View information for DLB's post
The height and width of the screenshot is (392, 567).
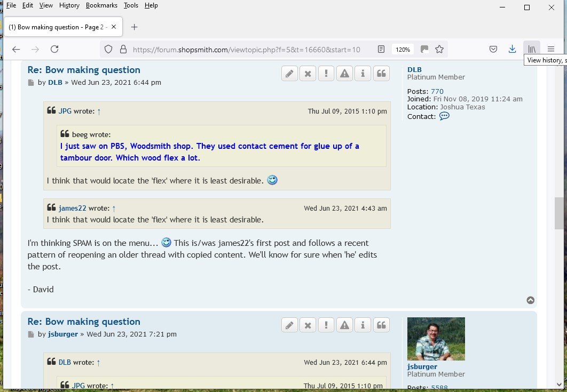point(363,74)
